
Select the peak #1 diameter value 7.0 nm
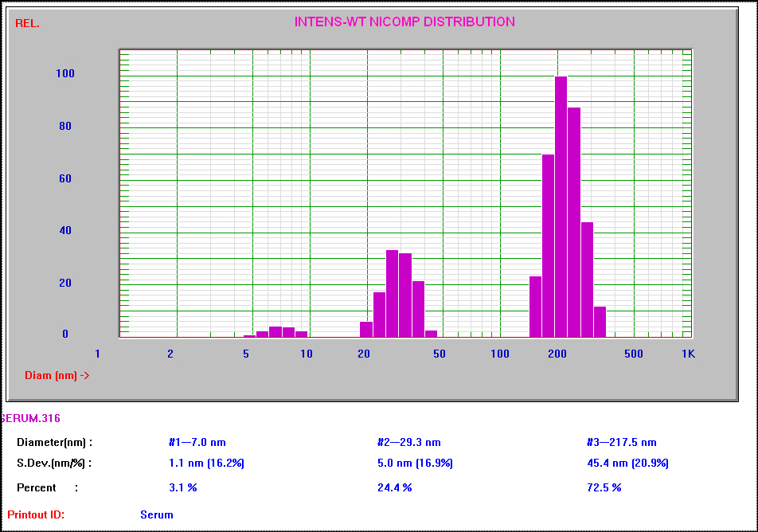(x=197, y=442)
